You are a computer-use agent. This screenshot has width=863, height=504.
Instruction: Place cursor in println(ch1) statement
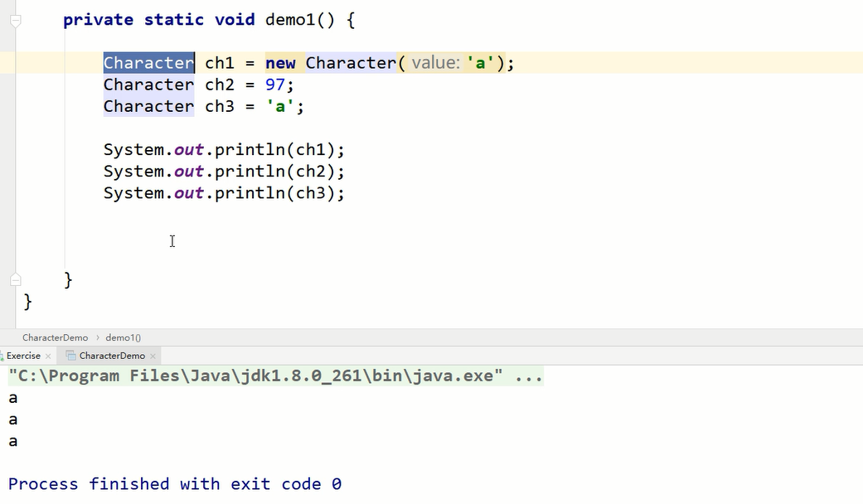tap(224, 150)
